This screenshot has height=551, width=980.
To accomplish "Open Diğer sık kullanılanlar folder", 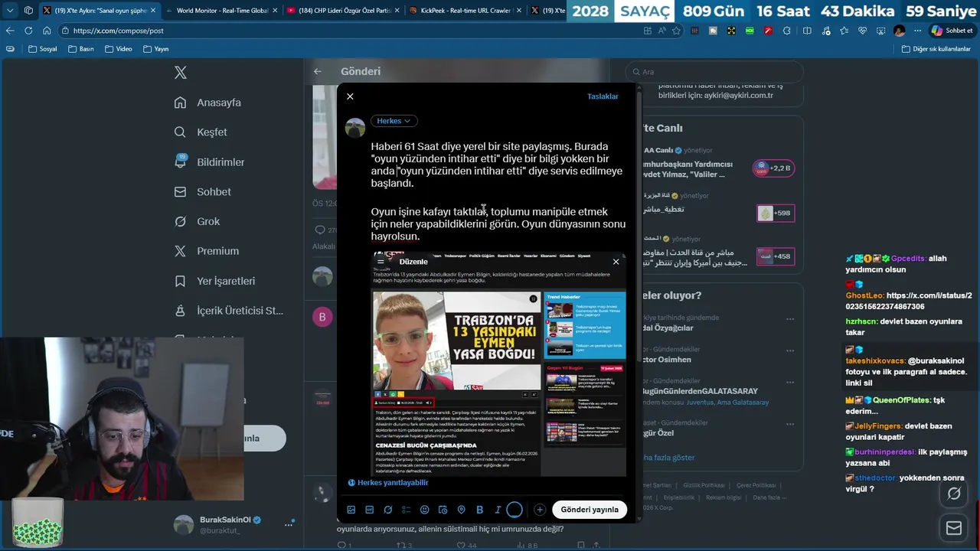I will 936,49.
